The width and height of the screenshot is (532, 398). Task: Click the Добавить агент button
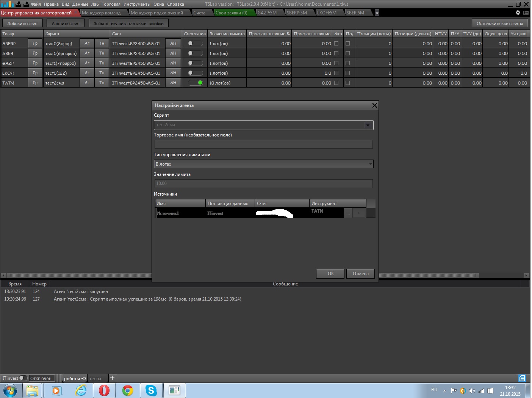tap(23, 24)
